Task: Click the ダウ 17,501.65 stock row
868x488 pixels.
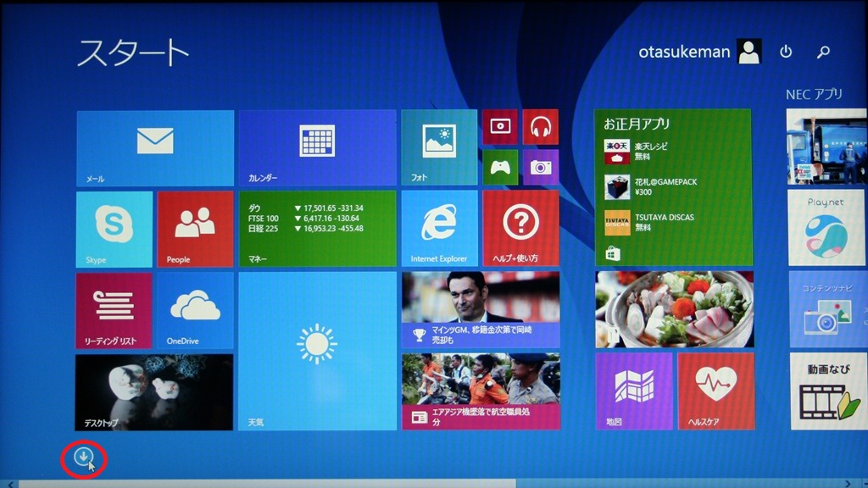Action: coord(305,208)
